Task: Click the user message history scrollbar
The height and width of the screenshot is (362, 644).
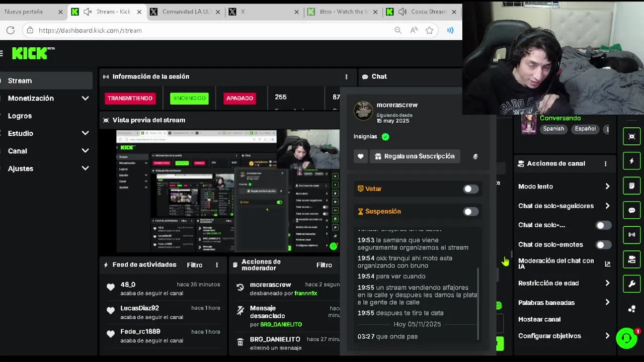Action: (478, 303)
